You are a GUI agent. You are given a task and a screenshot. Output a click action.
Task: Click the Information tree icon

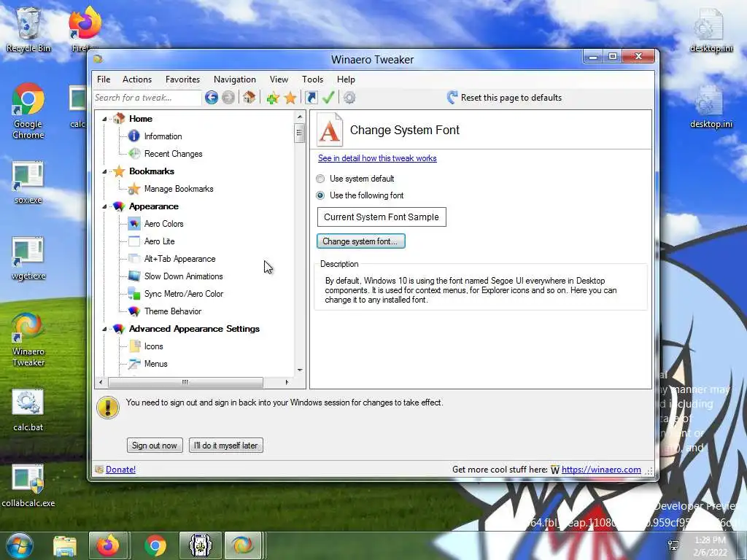click(134, 136)
